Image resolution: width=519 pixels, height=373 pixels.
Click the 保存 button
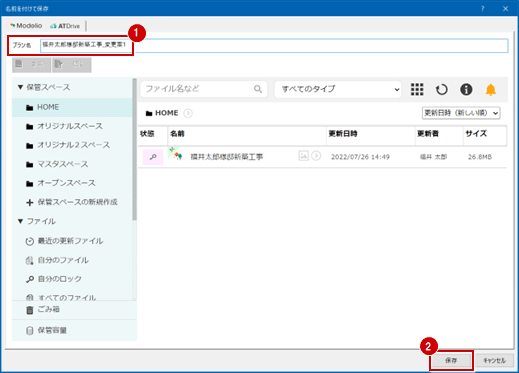click(x=451, y=360)
